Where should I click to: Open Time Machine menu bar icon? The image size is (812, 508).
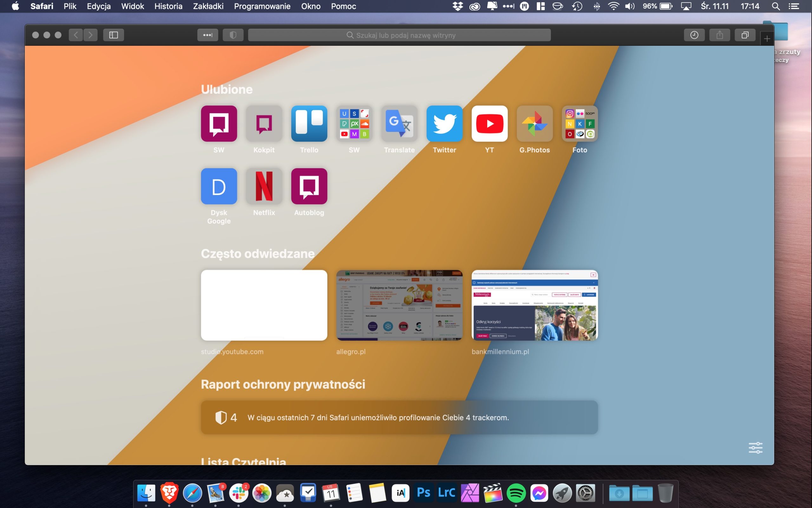[x=577, y=6]
